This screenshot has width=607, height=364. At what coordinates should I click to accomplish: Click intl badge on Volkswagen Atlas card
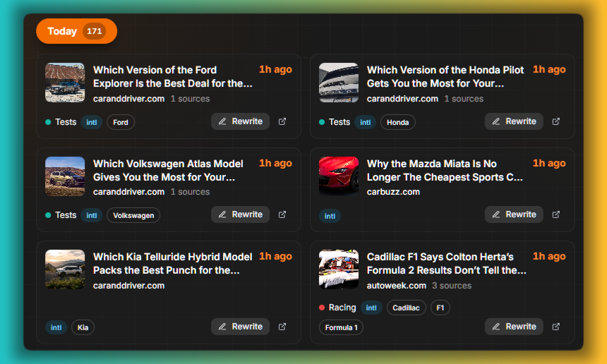click(x=92, y=215)
